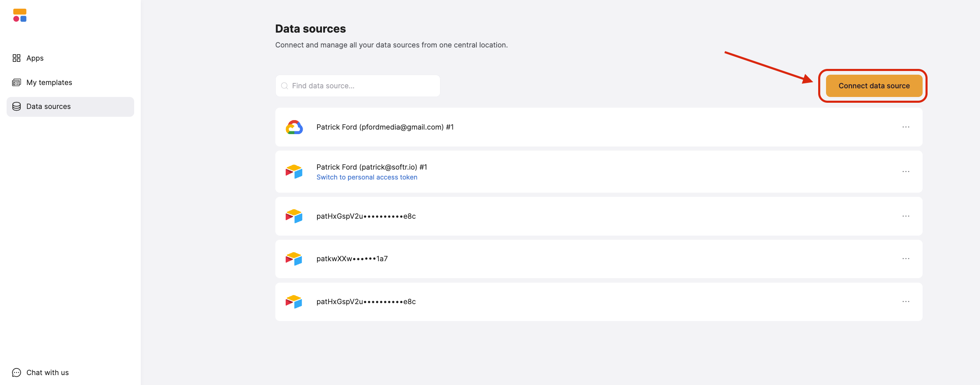Click the Airtable icon on the last data source row

[294, 302]
